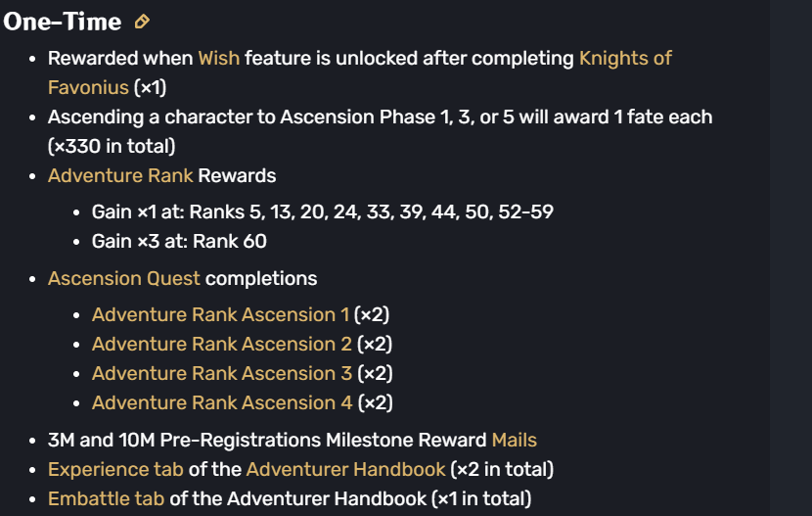The width and height of the screenshot is (812, 516).
Task: Select the Adventure Rank Ascension 2 link
Action: click(x=221, y=344)
